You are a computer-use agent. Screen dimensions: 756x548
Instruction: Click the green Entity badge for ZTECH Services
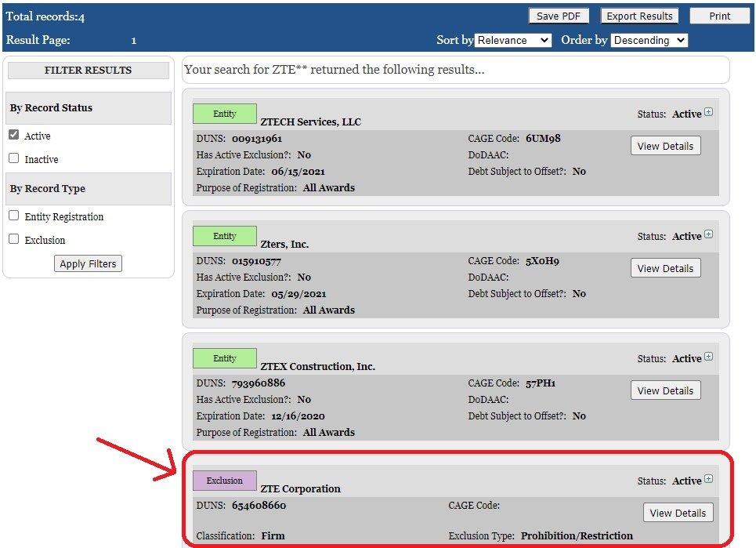(x=225, y=114)
